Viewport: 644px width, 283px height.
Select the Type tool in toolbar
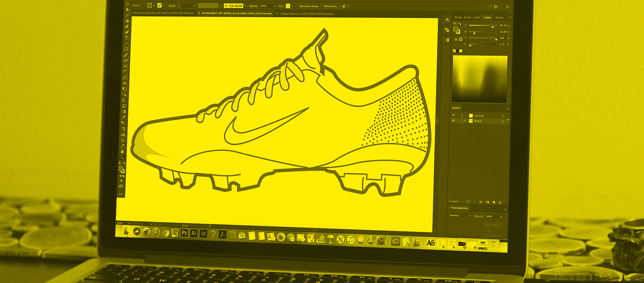point(126,38)
